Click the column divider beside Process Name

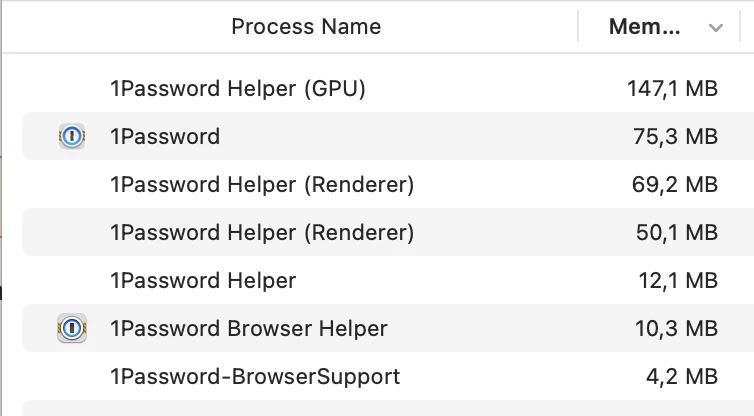(578, 26)
